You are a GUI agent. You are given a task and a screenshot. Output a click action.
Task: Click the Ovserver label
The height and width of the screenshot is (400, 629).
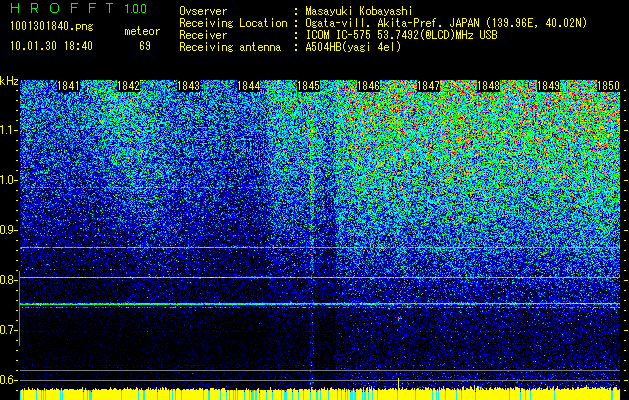click(203, 11)
